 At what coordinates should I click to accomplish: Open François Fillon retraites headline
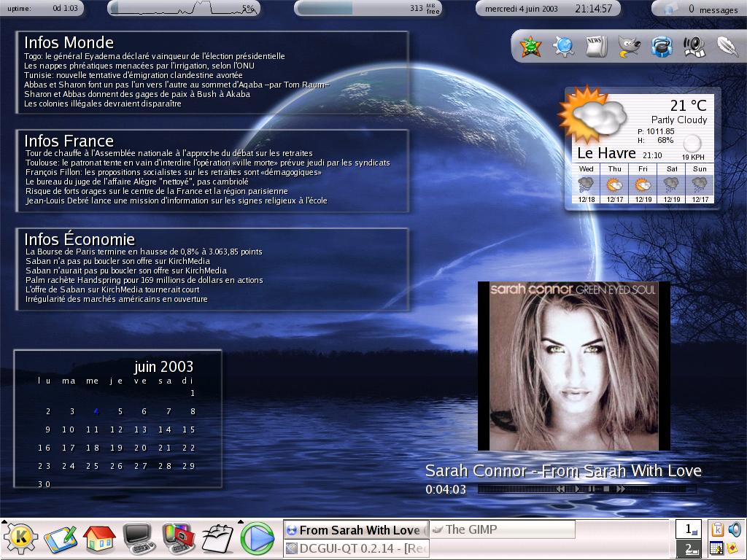coord(174,172)
